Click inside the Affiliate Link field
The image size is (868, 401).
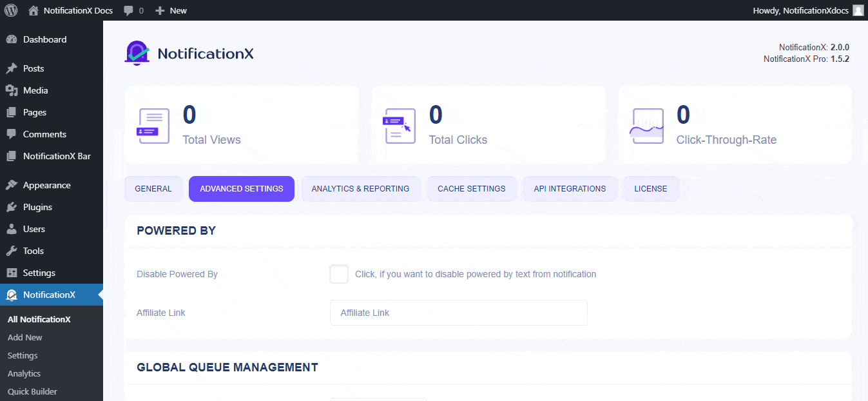click(458, 313)
